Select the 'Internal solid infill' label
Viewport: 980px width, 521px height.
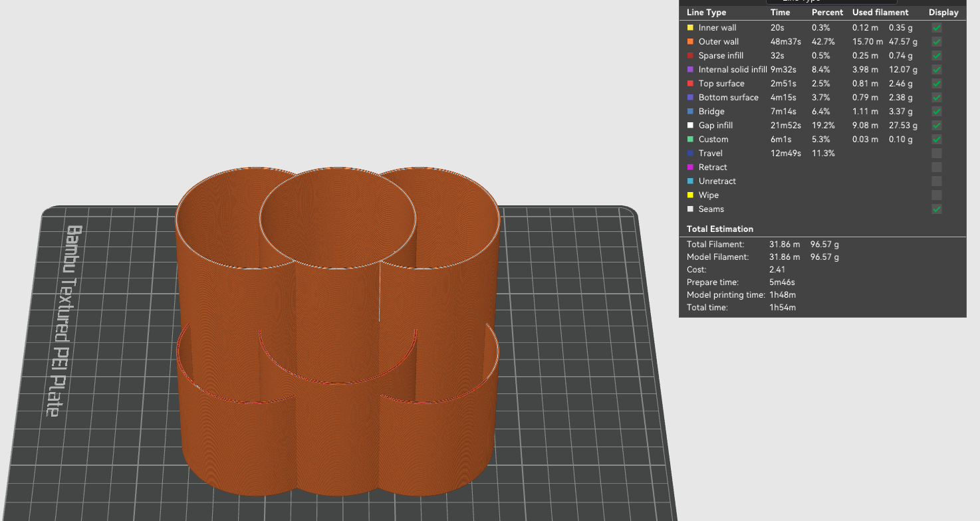pos(733,70)
